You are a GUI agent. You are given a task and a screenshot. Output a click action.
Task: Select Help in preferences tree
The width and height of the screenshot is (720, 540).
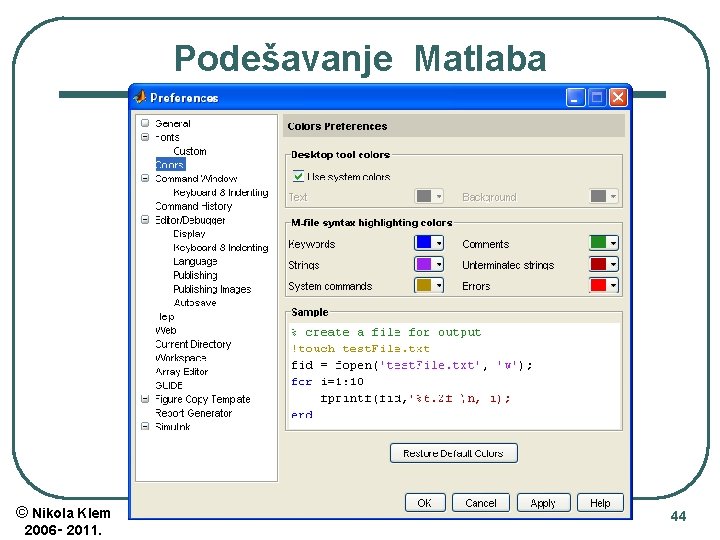tap(165, 316)
